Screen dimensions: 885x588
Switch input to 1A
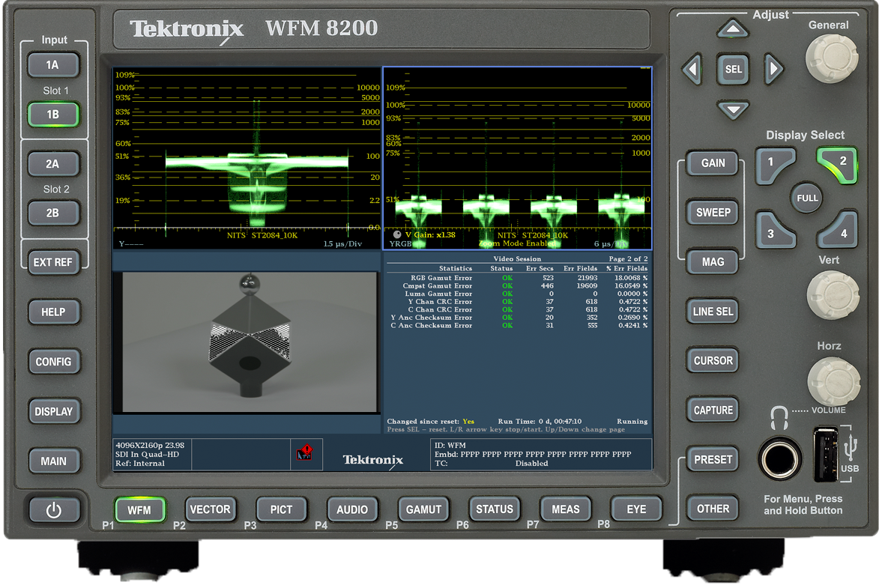[x=52, y=65]
